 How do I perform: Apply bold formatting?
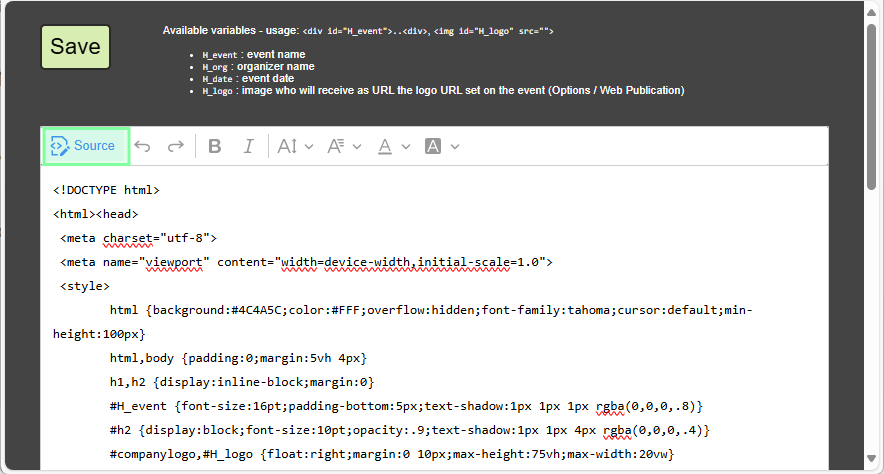pyautogui.click(x=214, y=146)
